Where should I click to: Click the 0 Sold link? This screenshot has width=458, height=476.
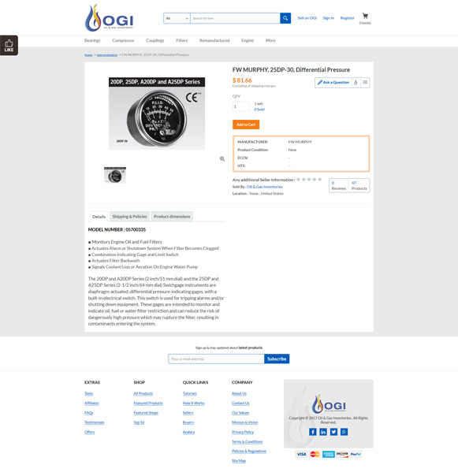coord(259,110)
